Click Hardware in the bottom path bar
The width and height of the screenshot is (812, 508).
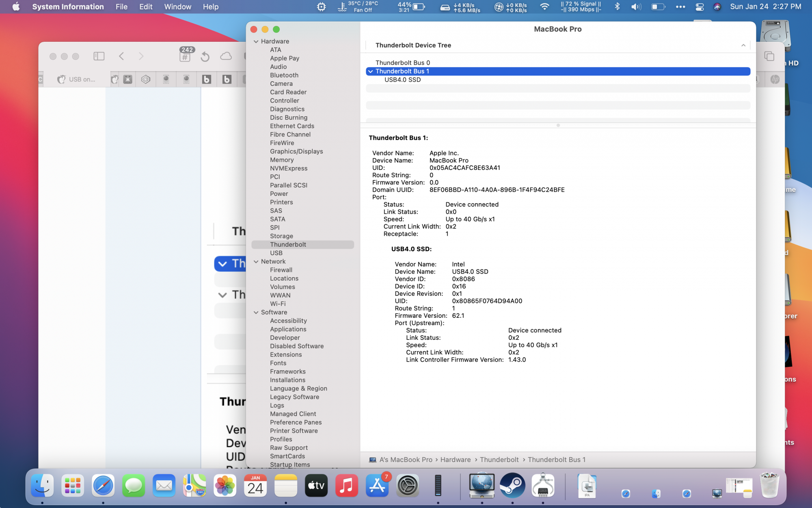pos(455,460)
